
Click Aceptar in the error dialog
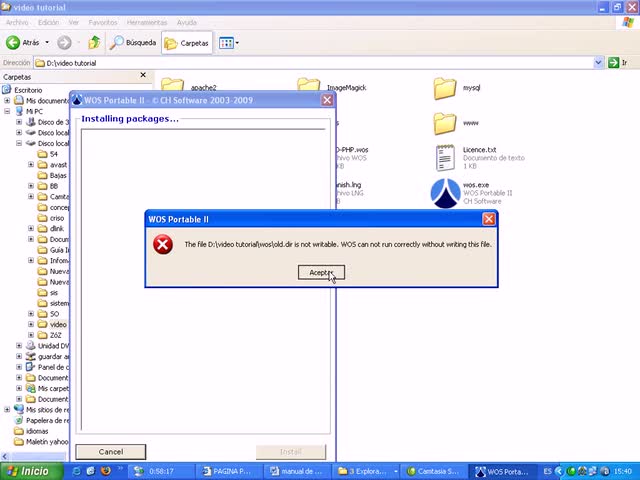321,272
